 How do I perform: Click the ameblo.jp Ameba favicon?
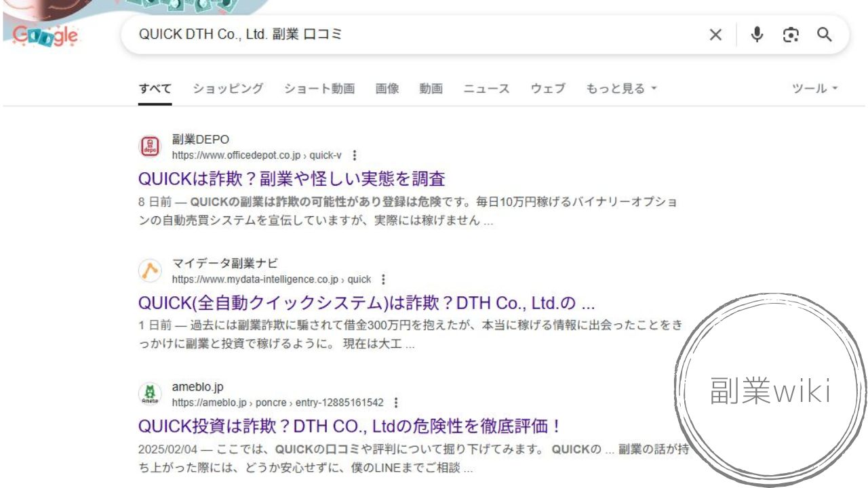pos(150,394)
